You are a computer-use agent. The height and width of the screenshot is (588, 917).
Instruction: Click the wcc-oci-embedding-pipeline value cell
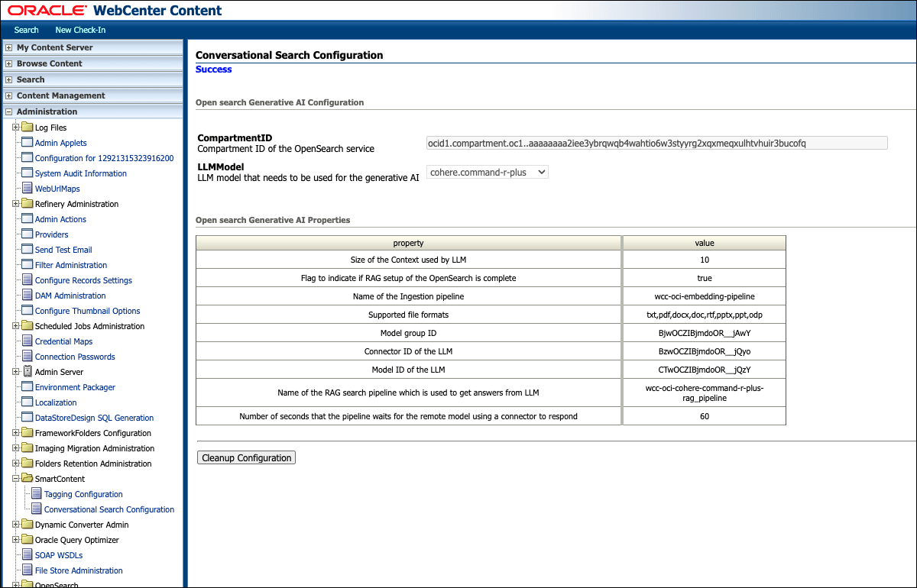pyautogui.click(x=705, y=296)
